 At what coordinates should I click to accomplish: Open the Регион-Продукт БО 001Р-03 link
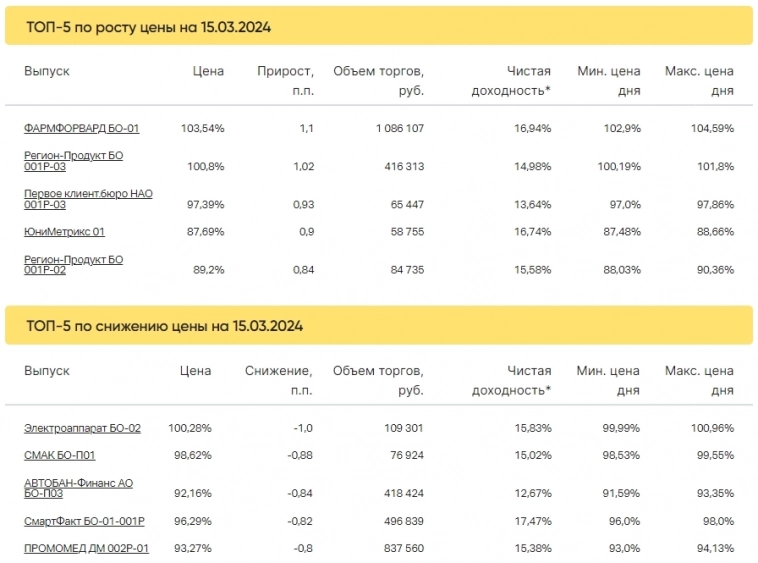pos(73,161)
